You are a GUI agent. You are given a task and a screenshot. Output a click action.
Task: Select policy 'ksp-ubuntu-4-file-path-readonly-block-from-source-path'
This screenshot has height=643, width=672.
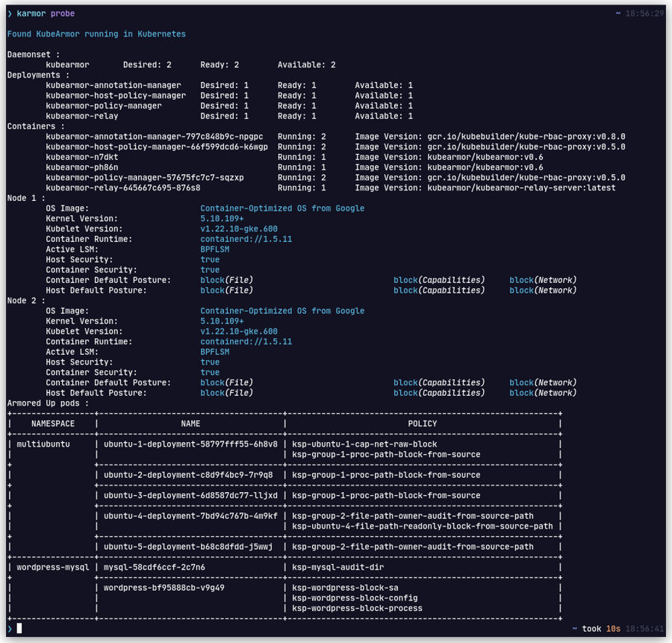tap(423, 526)
